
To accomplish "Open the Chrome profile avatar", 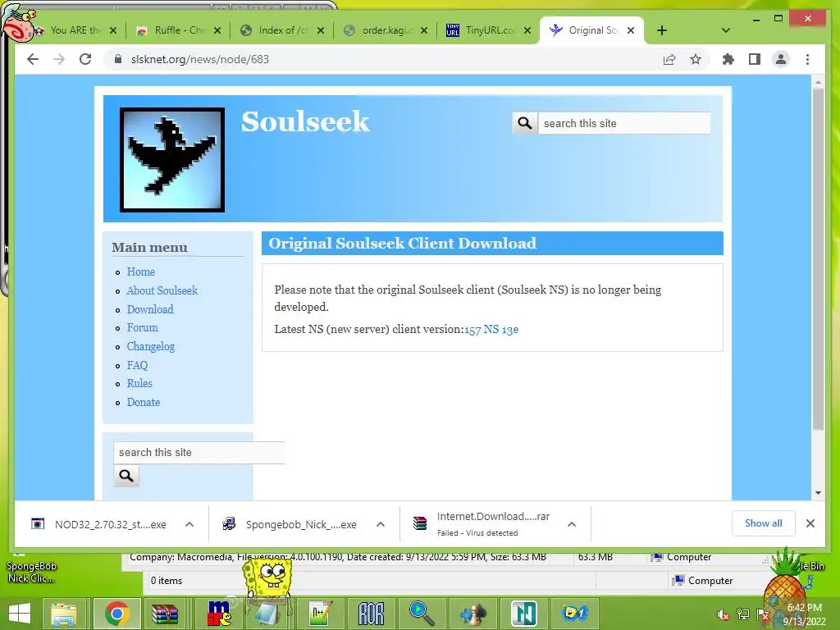I will pos(781,59).
